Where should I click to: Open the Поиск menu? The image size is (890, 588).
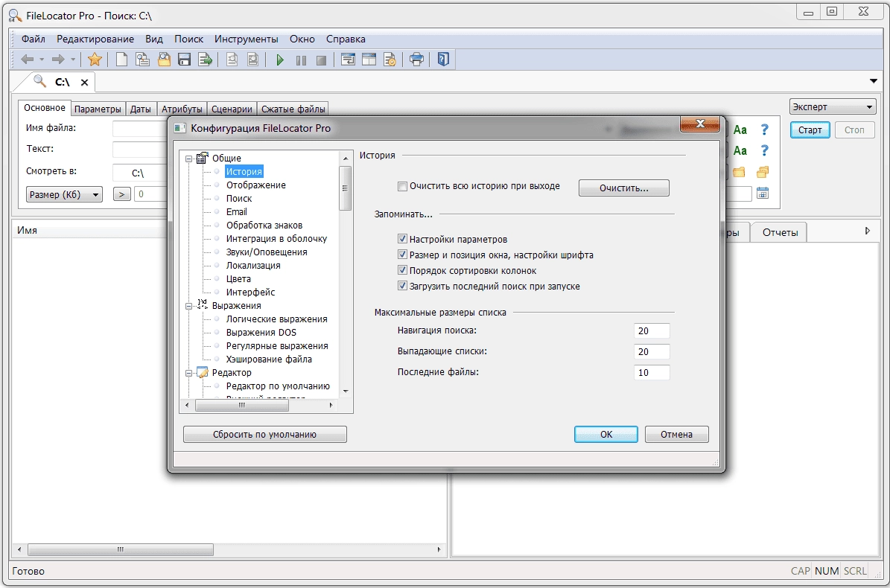click(x=188, y=39)
